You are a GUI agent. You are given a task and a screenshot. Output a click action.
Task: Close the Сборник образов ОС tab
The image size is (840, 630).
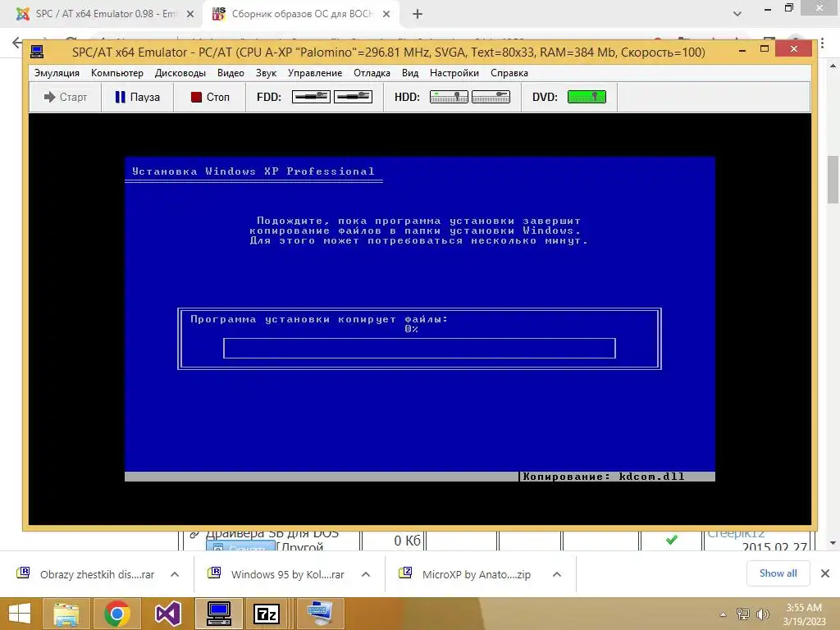pyautogui.click(x=386, y=14)
